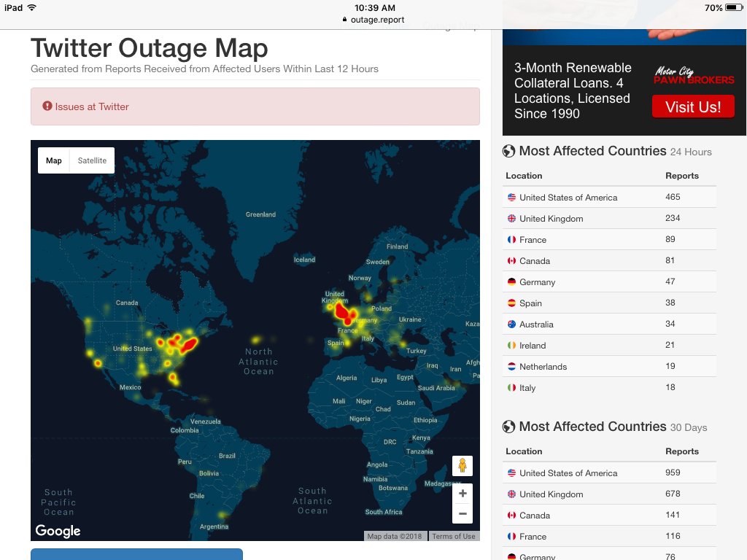Click the Iceland label on the map

(x=304, y=260)
